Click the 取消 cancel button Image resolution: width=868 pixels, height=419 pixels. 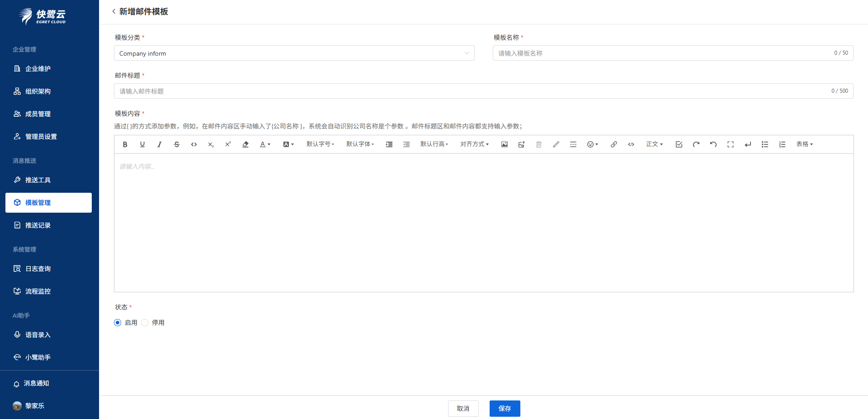[463, 409]
